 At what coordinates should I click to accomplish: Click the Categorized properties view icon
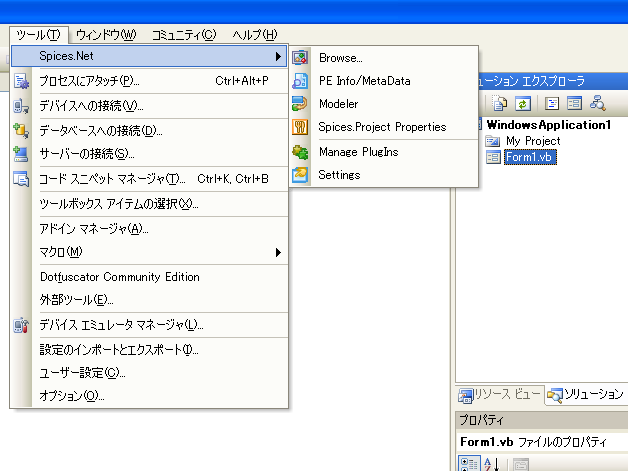(469, 464)
